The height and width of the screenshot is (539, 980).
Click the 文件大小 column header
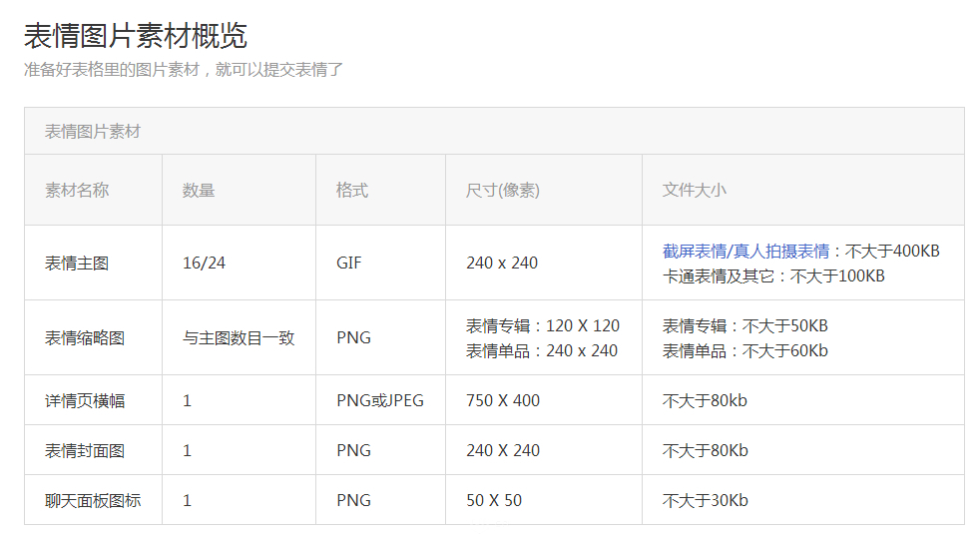(x=803, y=190)
